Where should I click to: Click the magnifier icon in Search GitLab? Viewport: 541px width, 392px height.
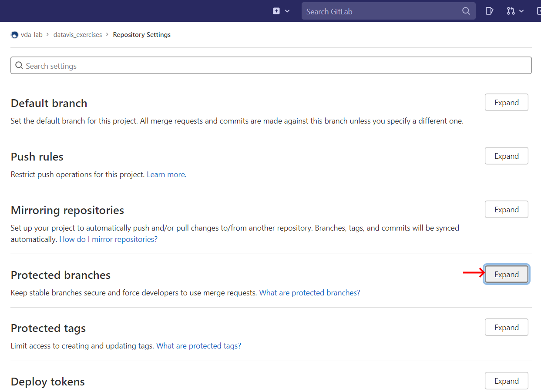click(x=466, y=11)
